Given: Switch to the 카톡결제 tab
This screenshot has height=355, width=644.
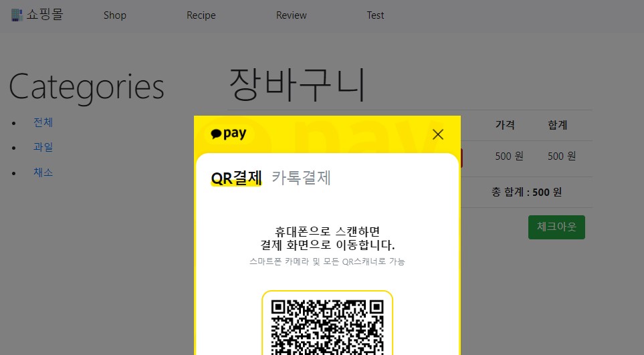Looking at the screenshot, I should (301, 178).
